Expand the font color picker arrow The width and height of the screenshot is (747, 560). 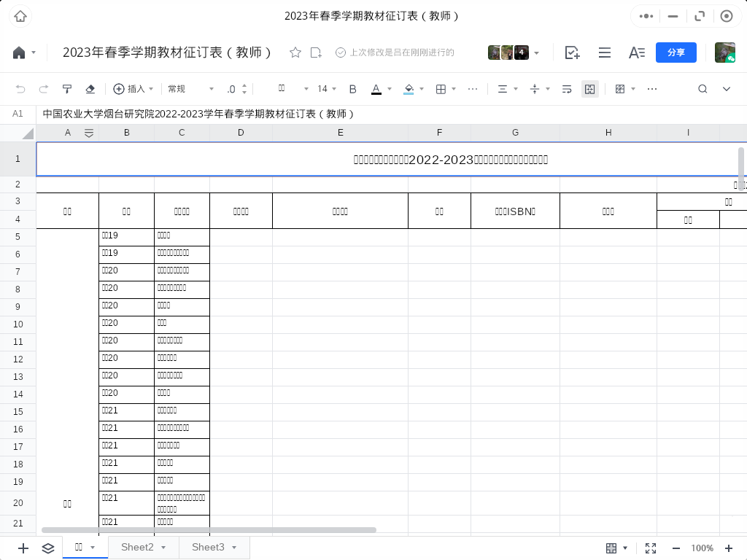(x=390, y=89)
